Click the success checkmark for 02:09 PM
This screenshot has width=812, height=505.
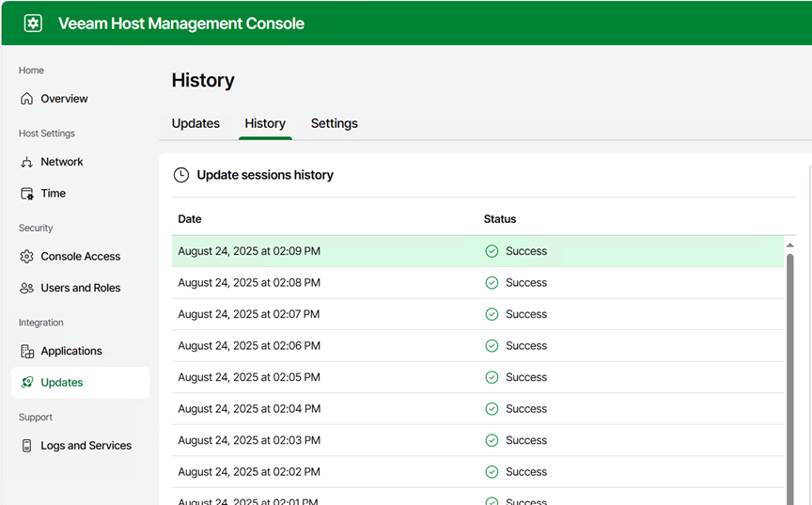coord(492,251)
